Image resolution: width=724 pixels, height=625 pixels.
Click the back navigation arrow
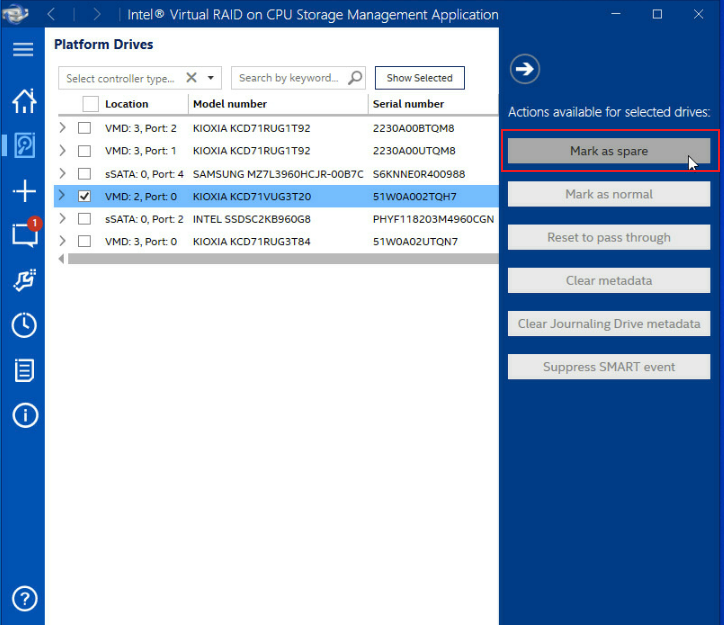point(51,14)
